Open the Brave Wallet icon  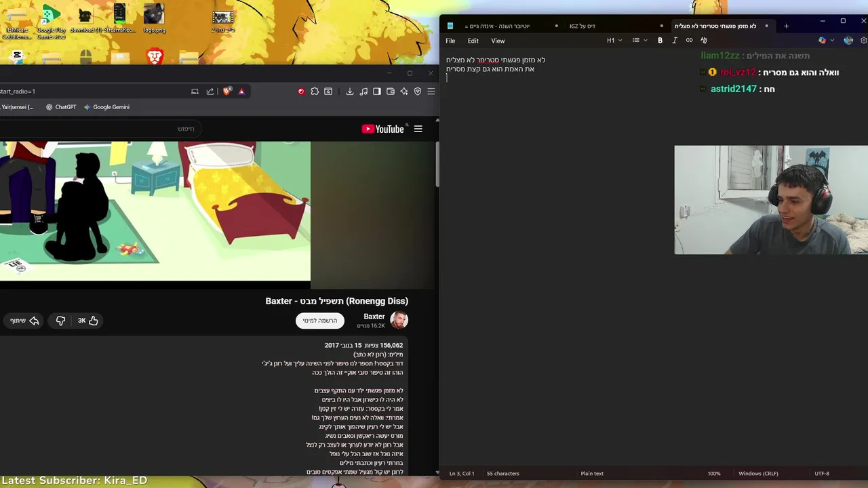point(391,91)
